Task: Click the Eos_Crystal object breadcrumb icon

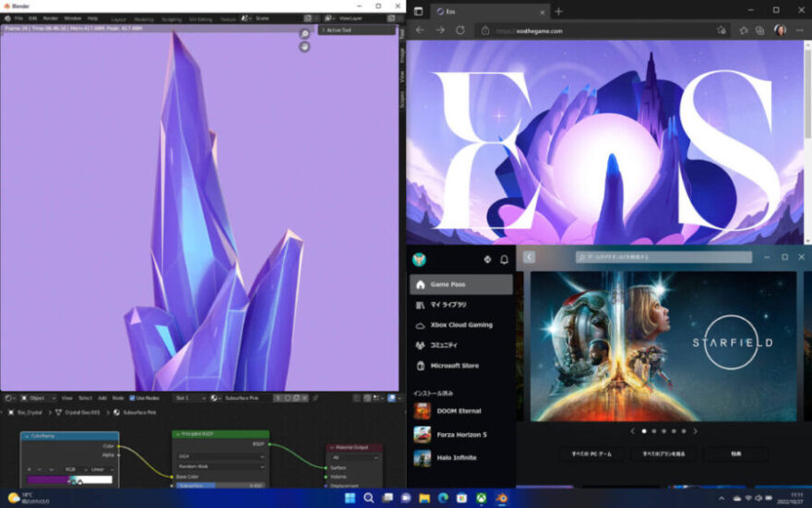Action: pos(11,413)
